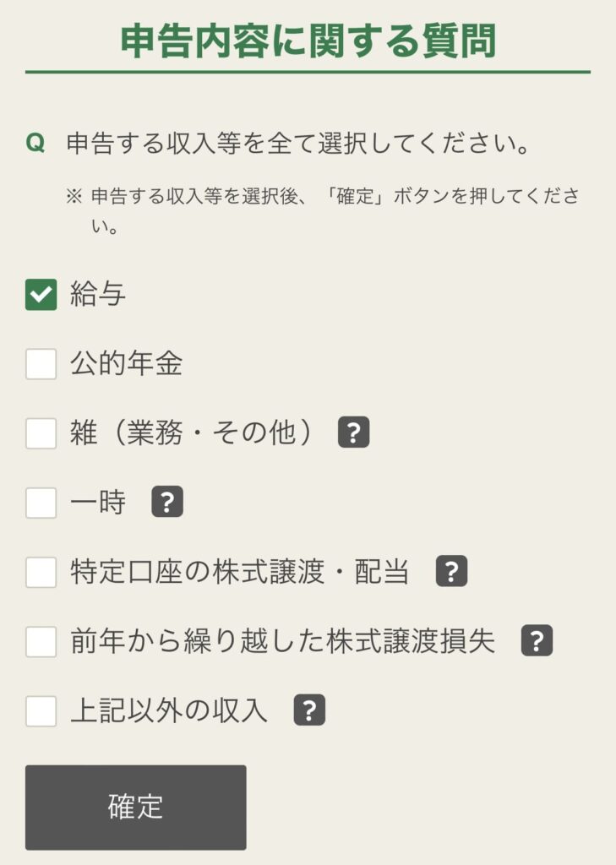
Task: Click the 公的年金 label text
Action: point(126,364)
